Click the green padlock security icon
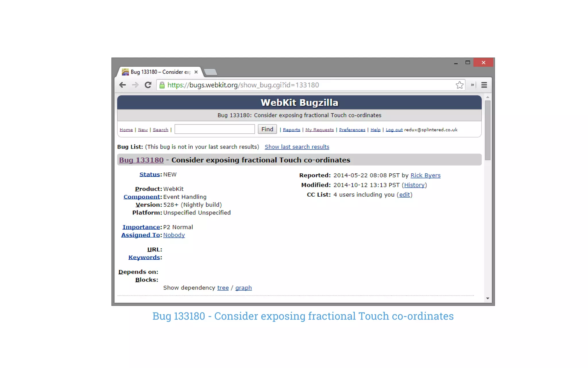The height and width of the screenshot is (368, 588). (162, 85)
